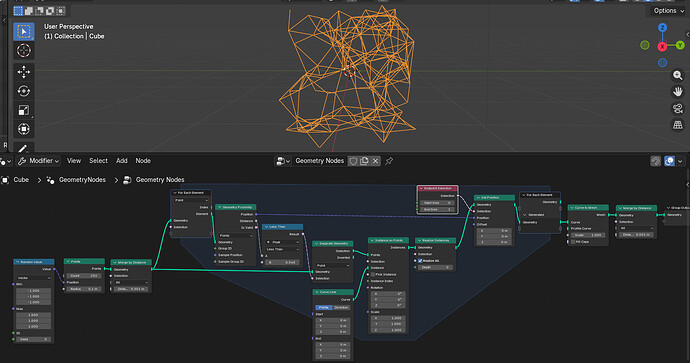Open Less Than operation dropdown

tap(282, 249)
